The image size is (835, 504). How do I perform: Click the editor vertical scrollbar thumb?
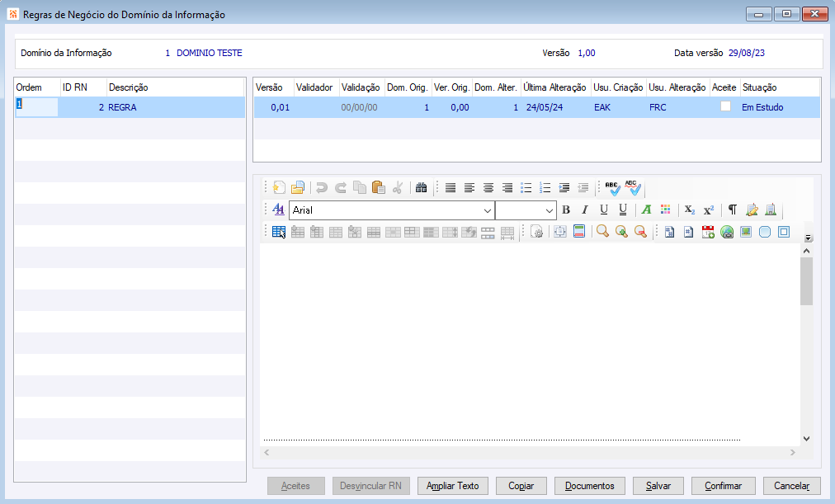(806, 281)
